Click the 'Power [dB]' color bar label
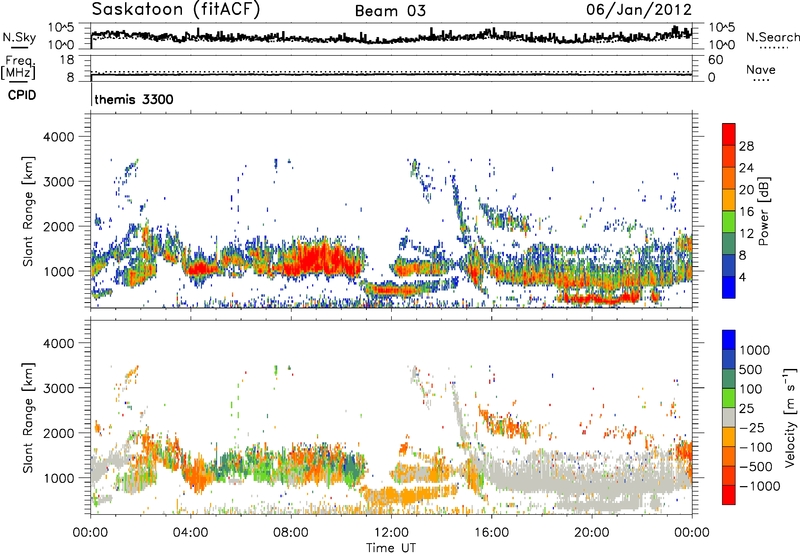 point(763,211)
